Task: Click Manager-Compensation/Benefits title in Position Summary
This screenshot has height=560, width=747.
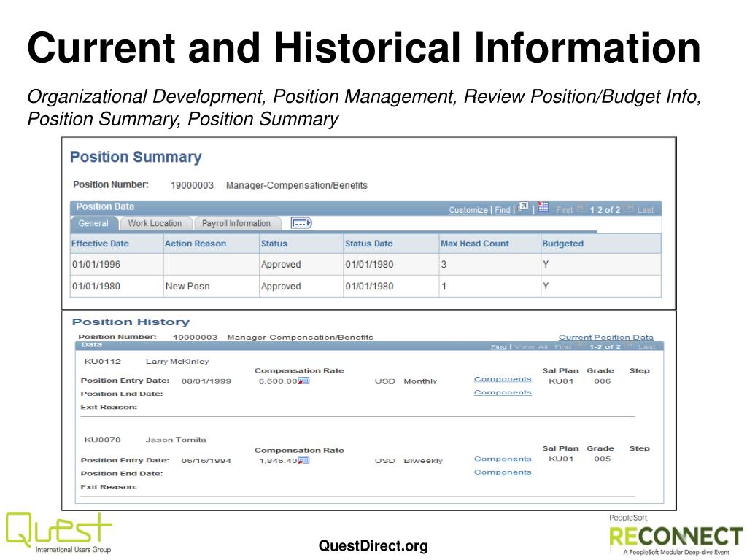Action: point(297,185)
